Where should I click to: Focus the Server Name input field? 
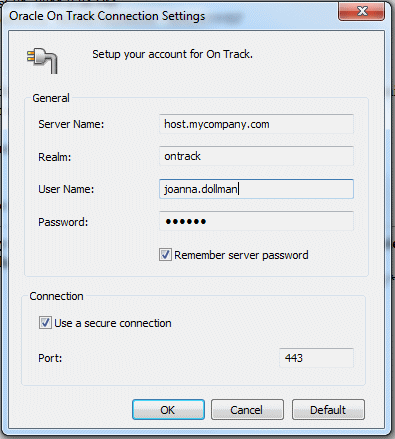tap(256, 124)
